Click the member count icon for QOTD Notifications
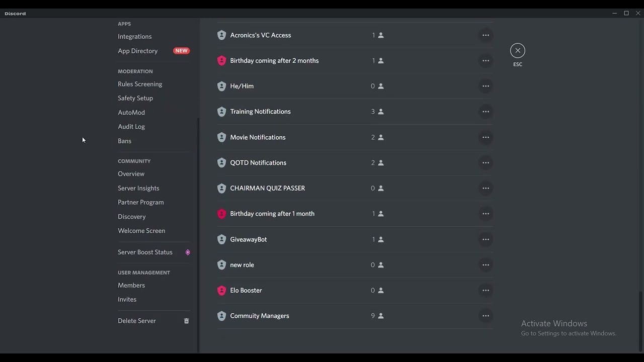 click(381, 163)
